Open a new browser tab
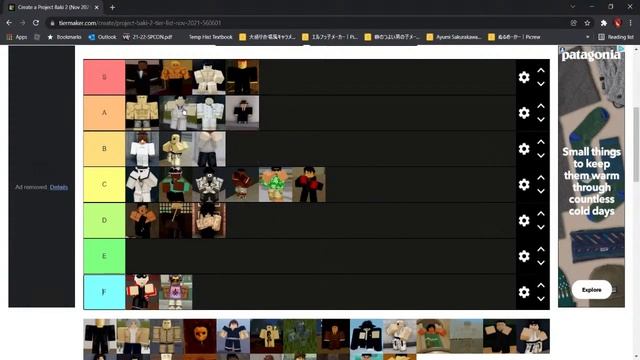 [112, 7]
